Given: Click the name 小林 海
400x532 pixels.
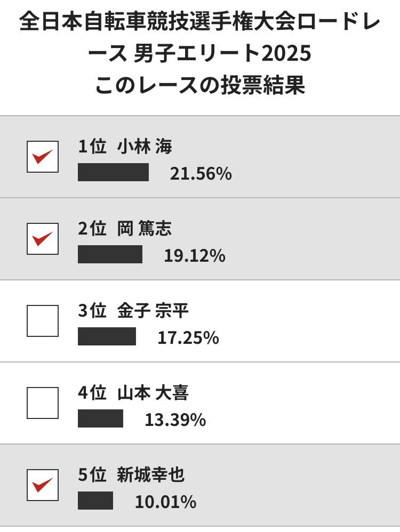Looking at the screenshot, I should point(145,147).
